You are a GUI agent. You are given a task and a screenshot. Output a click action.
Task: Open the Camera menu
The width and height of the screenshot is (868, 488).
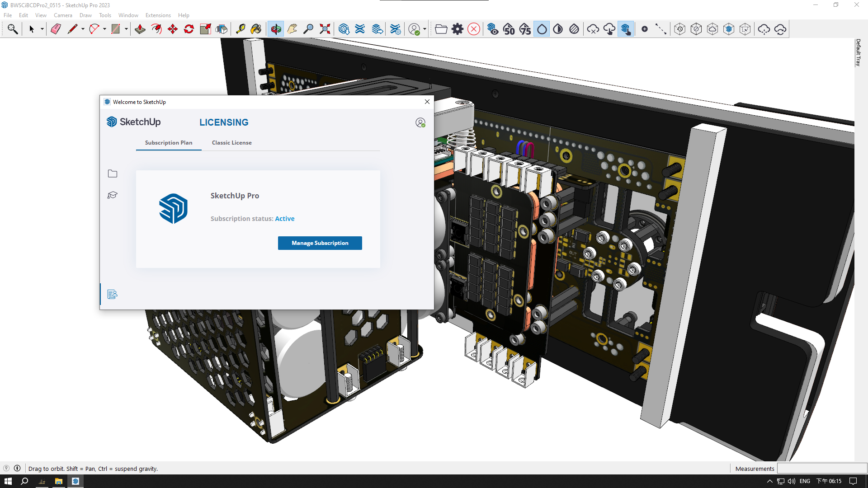(x=63, y=15)
